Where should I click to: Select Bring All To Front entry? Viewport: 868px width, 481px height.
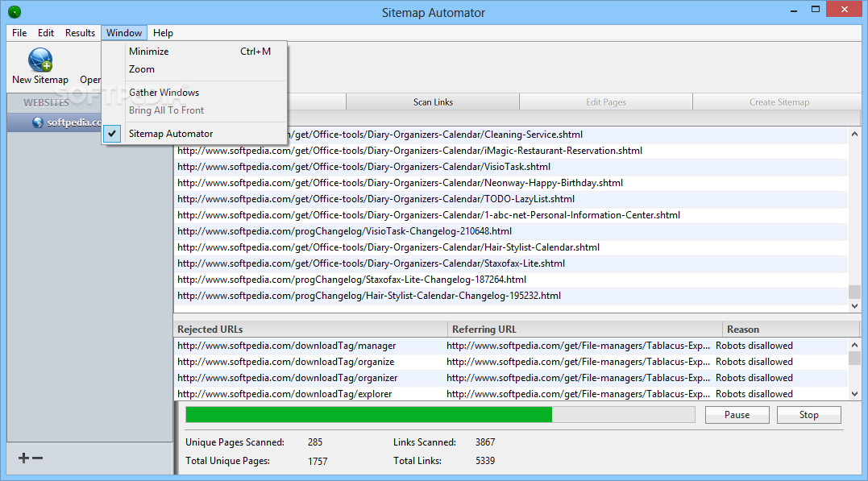point(194,110)
